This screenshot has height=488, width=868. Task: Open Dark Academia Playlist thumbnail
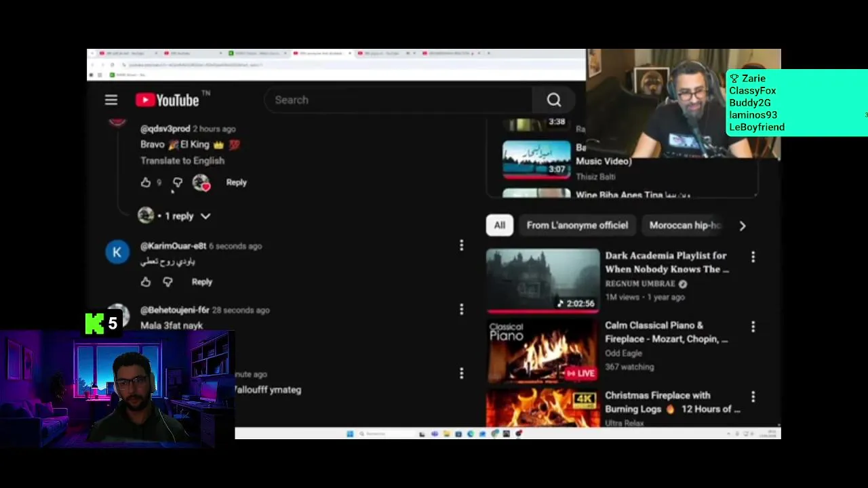pyautogui.click(x=542, y=281)
